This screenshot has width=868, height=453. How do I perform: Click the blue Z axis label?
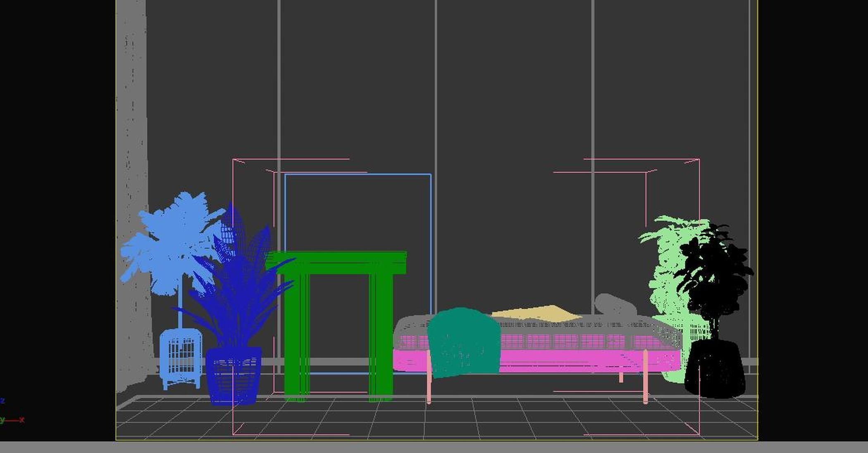3,400
